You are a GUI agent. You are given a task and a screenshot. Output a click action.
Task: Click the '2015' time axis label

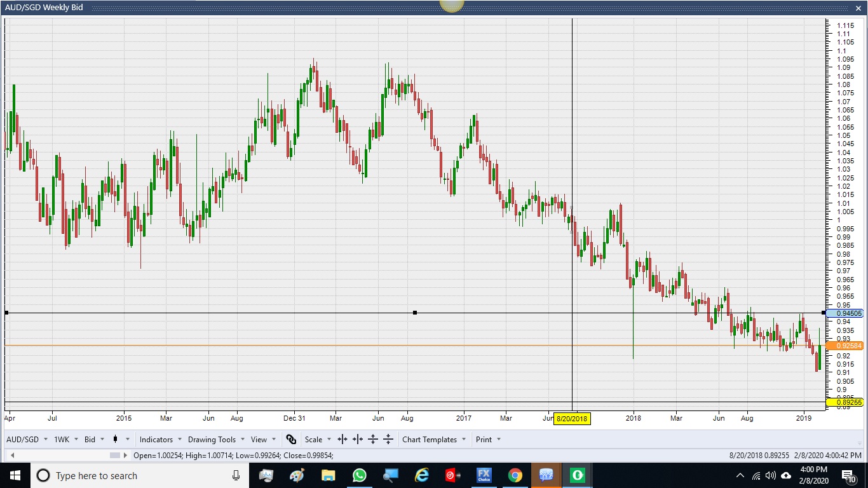pyautogui.click(x=124, y=418)
